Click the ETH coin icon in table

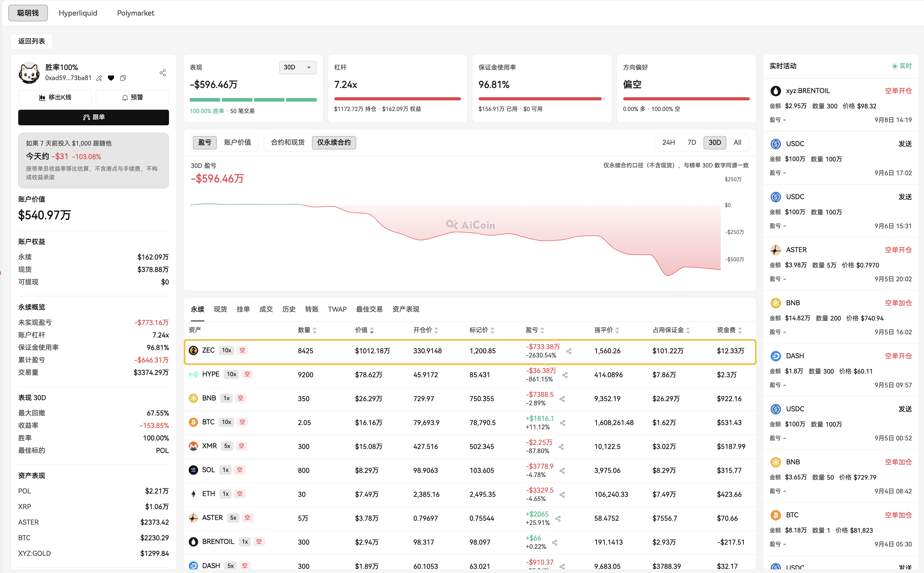point(193,494)
